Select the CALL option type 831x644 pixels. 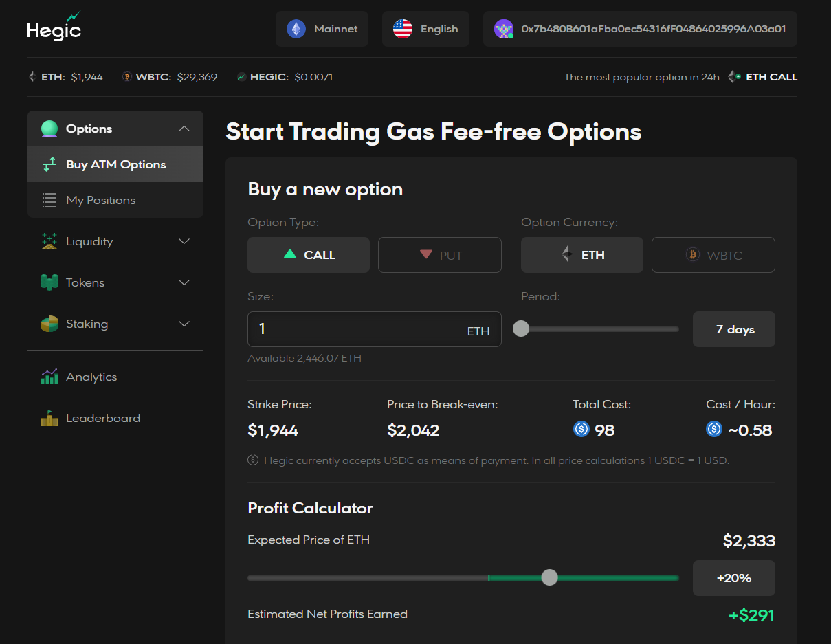[309, 255]
